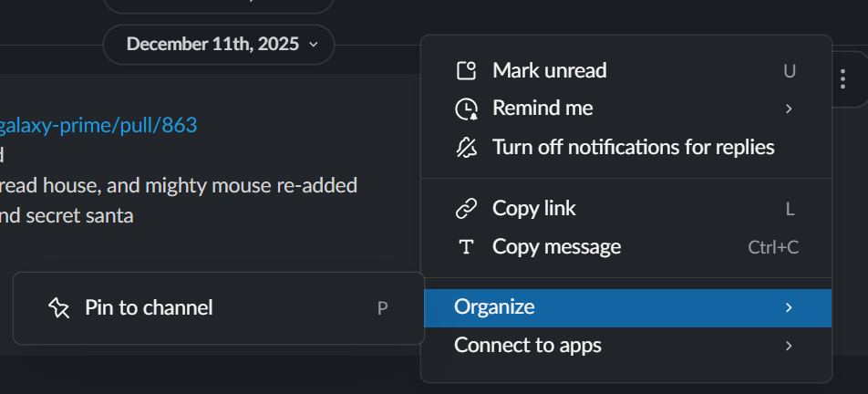Open the galaxy-prime pull 863 link
Image resolution: width=868 pixels, height=394 pixels.
(x=98, y=126)
